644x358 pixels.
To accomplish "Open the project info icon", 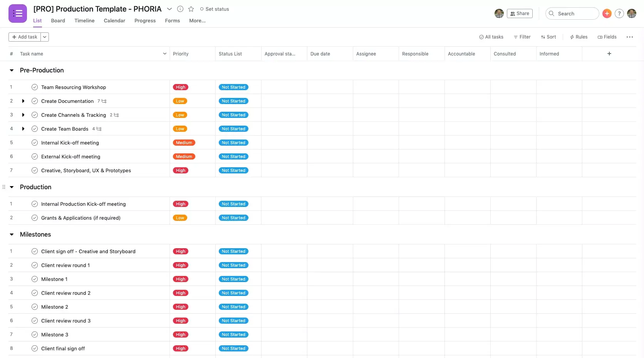I will pos(180,9).
